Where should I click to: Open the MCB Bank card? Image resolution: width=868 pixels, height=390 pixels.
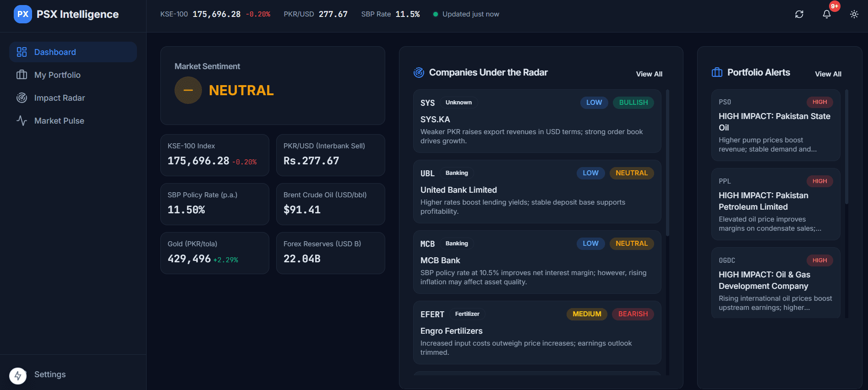(x=537, y=262)
